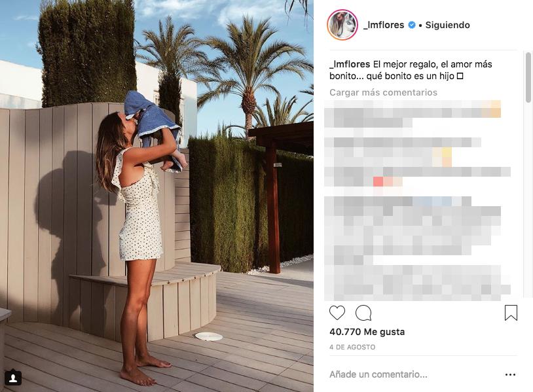Screen dimensions: 533x392
Task: Open the three-dot more options menu
Action: click(510, 375)
